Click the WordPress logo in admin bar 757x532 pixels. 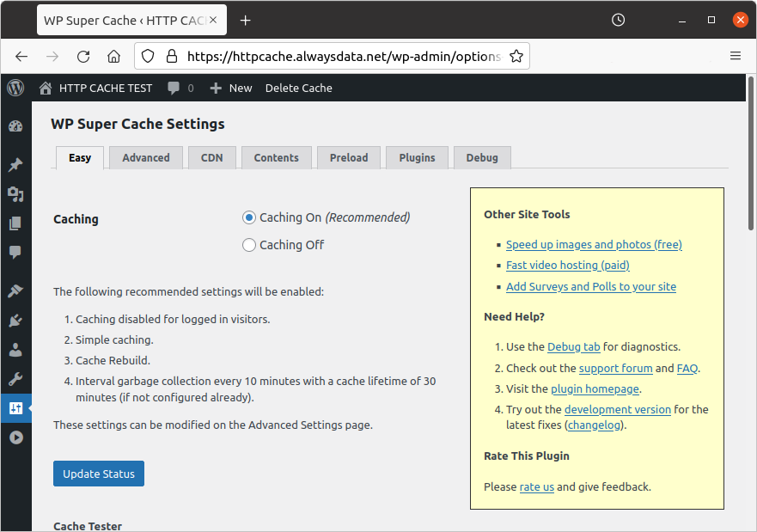point(15,88)
